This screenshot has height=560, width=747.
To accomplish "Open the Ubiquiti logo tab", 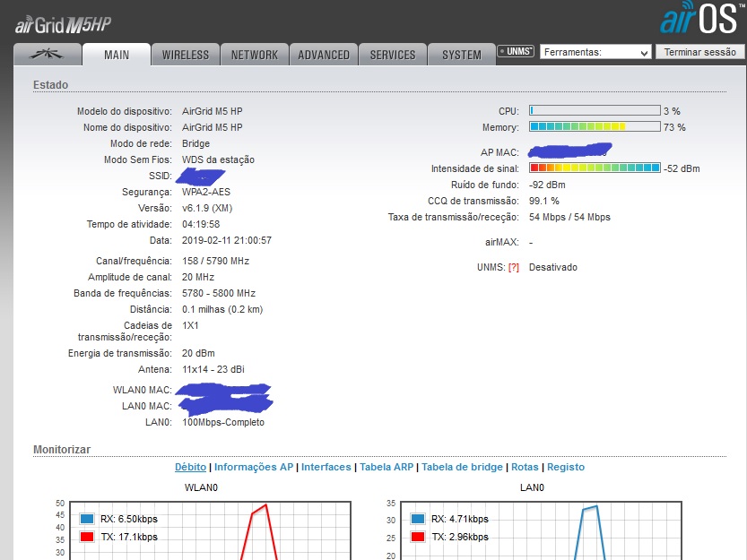I will pyautogui.click(x=48, y=55).
